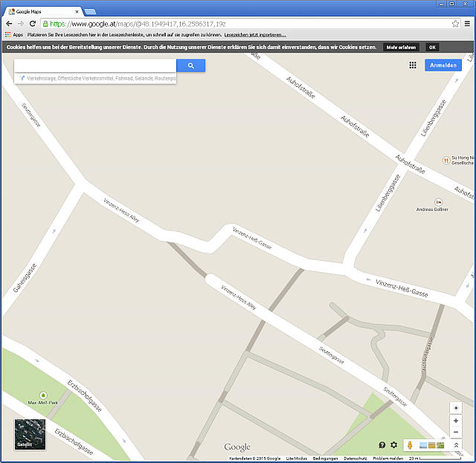
Task: Click the Anmelden sign-in button
Action: (x=443, y=65)
